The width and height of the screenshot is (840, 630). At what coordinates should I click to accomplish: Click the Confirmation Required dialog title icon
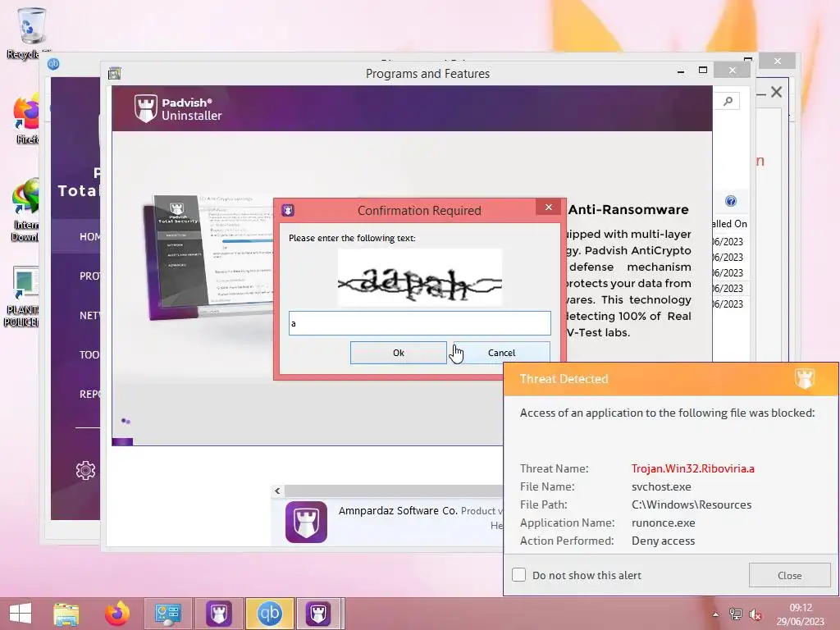288,210
